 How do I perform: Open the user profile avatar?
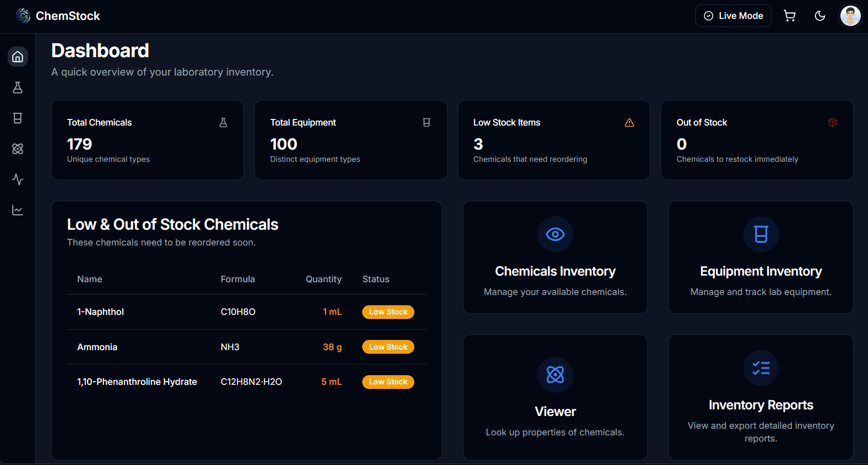[851, 16]
